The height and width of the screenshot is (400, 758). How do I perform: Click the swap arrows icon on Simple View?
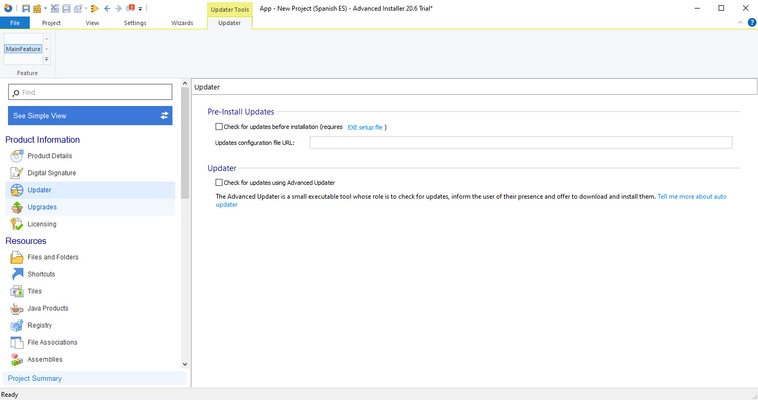tap(164, 116)
